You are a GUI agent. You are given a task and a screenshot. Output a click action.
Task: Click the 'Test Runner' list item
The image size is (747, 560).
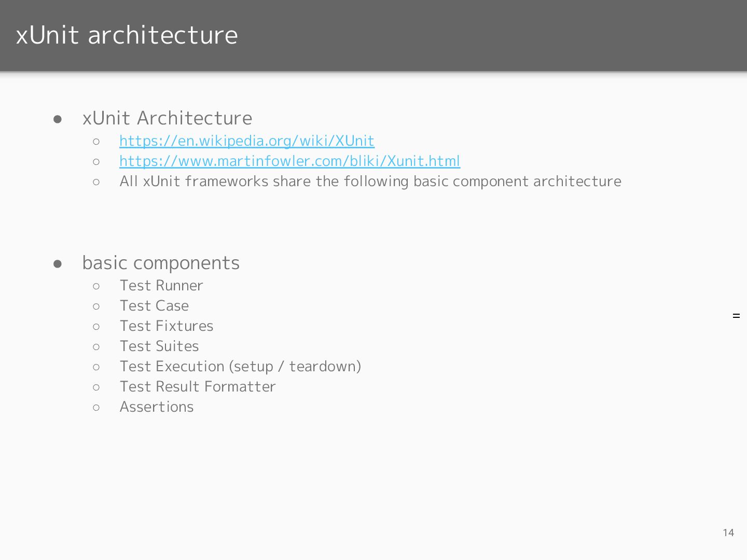[161, 286]
